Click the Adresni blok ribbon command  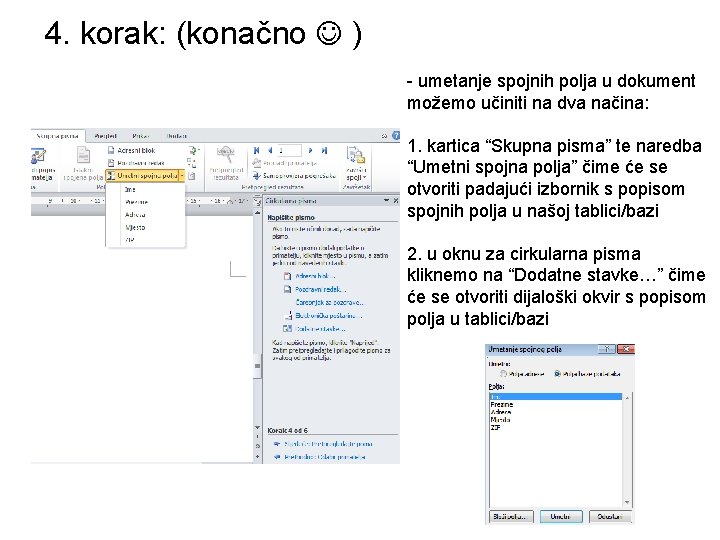132,150
